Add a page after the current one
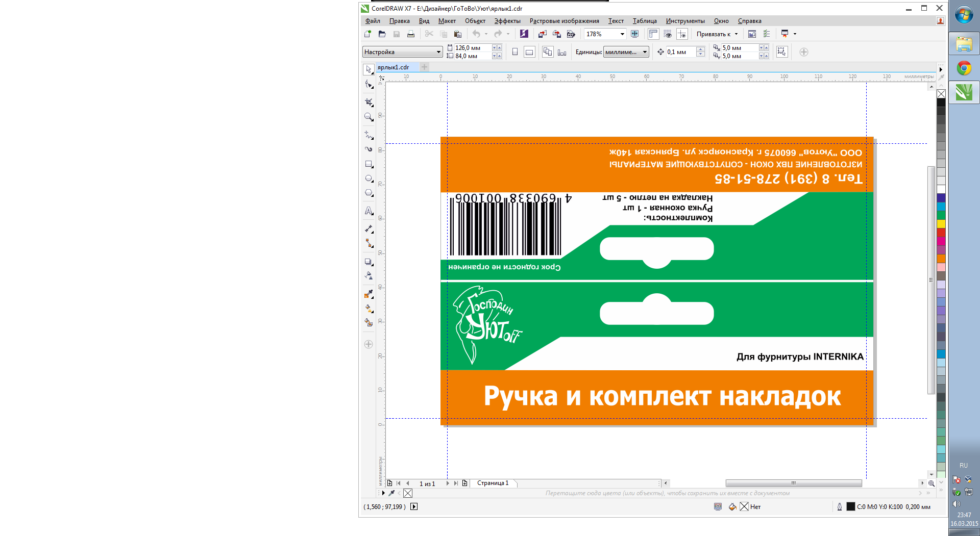Image resolution: width=980 pixels, height=536 pixels. (465, 483)
